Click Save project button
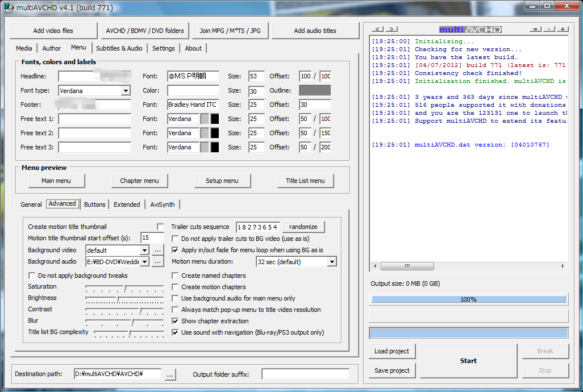583x392 pixels. click(x=392, y=370)
